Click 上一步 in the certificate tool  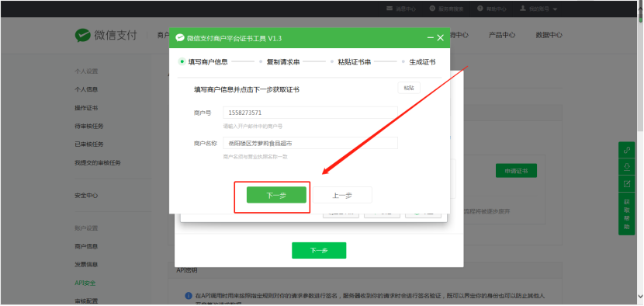click(x=342, y=195)
